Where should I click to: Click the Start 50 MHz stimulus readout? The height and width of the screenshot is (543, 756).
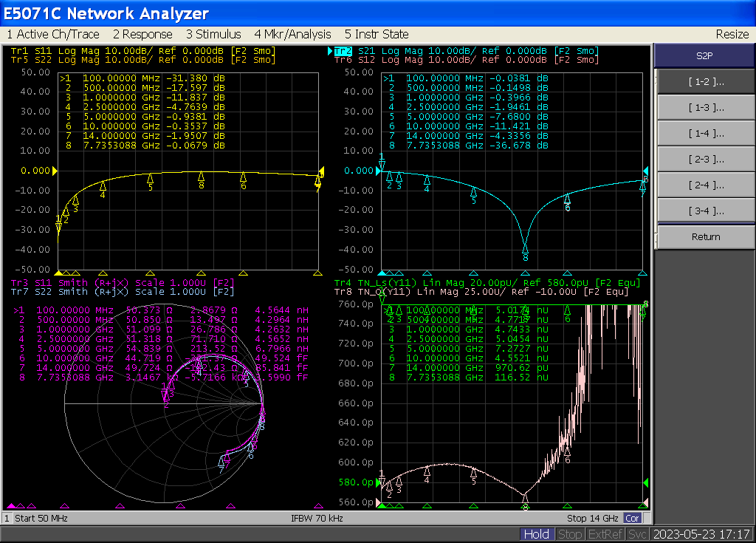(x=41, y=519)
